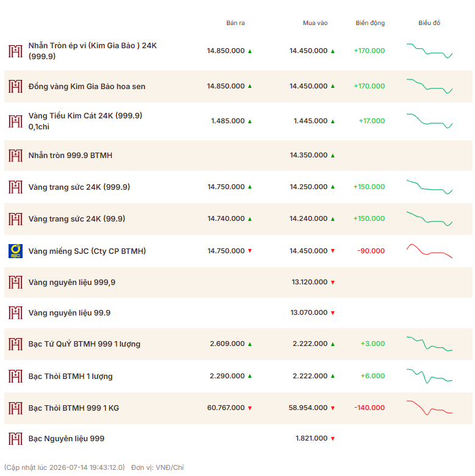Click the Mua vào column header
Image resolution: width=475 pixels, height=476 pixels.
click(315, 23)
